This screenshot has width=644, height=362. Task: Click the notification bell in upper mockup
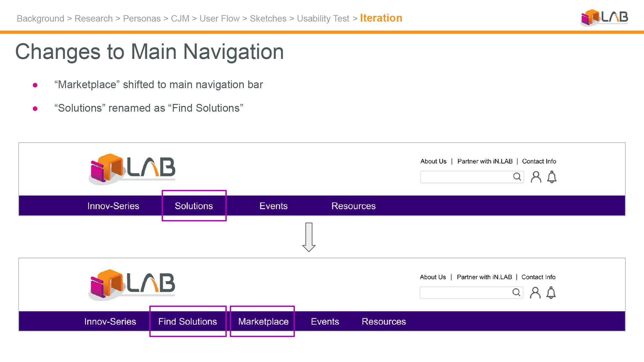[552, 177]
